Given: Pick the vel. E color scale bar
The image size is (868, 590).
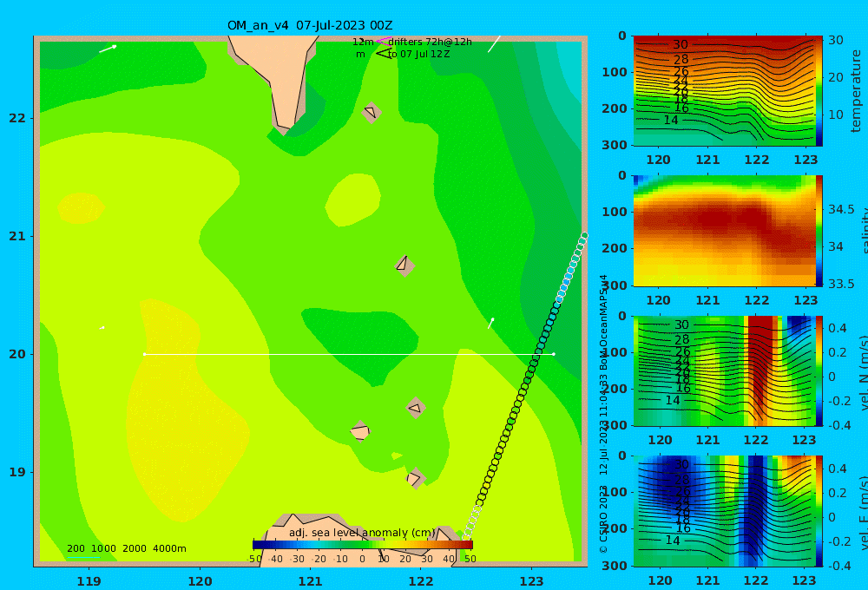Looking at the screenshot, I should tap(819, 511).
